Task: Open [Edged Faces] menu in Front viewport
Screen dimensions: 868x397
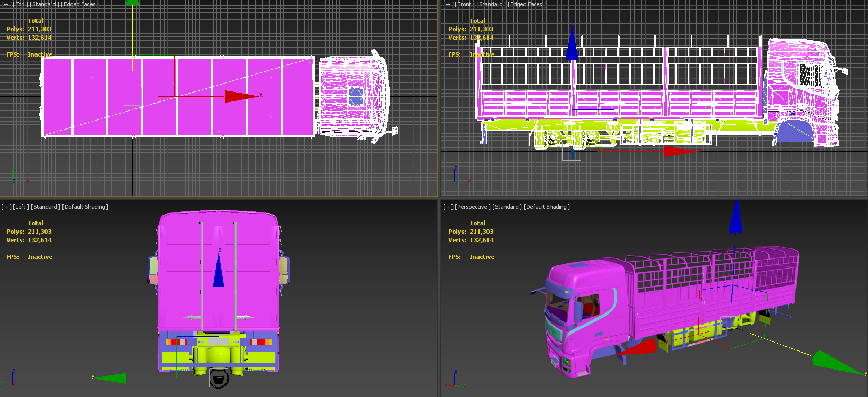Action: (527, 4)
